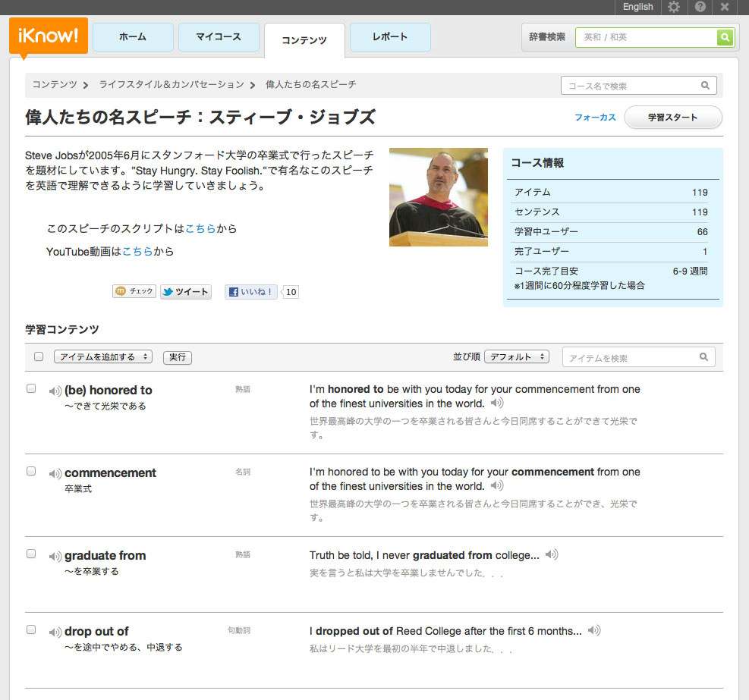Click the 実行 button

(178, 357)
